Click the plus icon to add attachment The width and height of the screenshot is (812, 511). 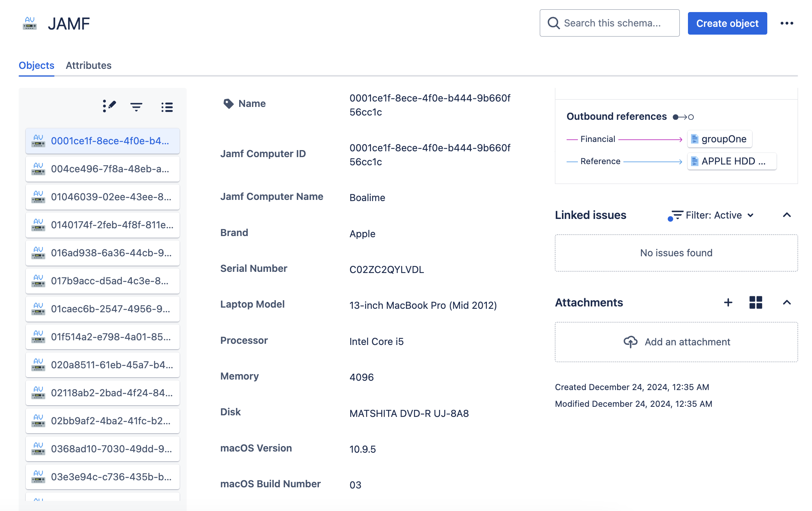[728, 303]
